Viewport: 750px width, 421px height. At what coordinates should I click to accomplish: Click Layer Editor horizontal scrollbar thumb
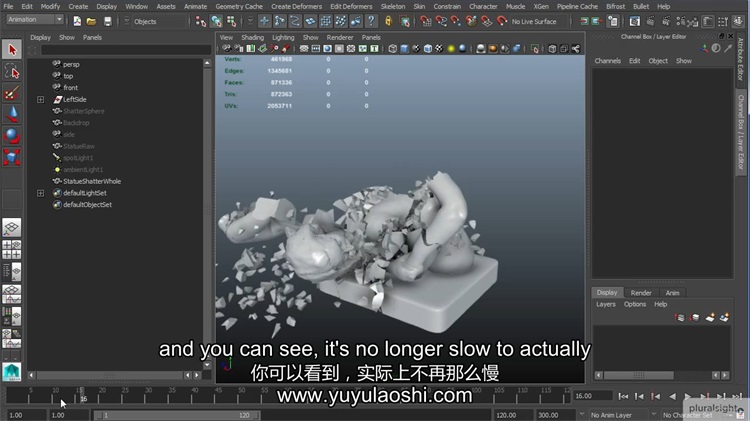[x=639, y=375]
